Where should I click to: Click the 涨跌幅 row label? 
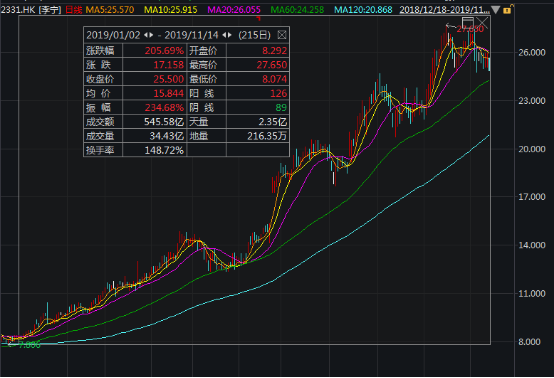[x=100, y=51]
